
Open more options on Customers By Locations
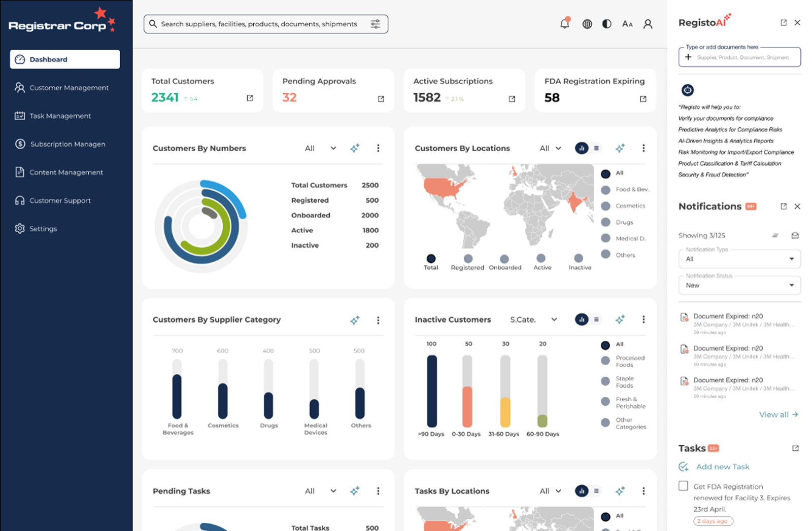(x=644, y=148)
